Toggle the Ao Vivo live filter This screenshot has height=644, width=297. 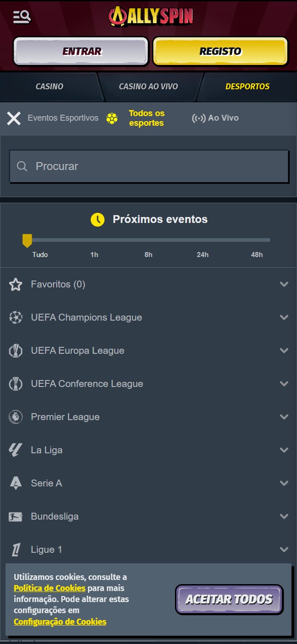[x=215, y=118]
